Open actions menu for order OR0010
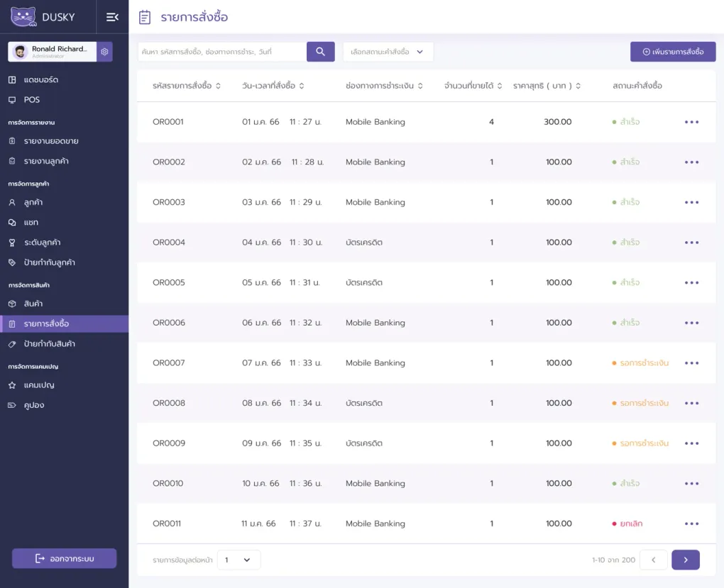This screenshot has width=724, height=588. 691,483
